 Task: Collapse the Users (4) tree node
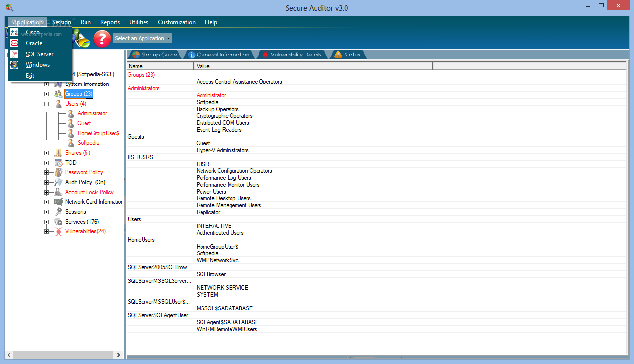(x=47, y=104)
